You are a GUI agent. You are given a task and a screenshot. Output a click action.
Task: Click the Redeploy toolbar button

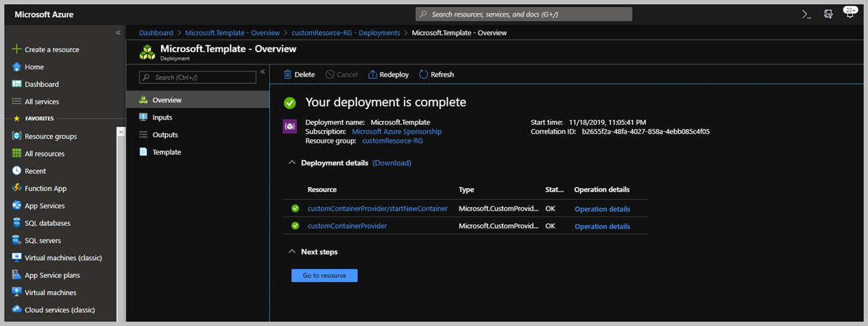[388, 74]
